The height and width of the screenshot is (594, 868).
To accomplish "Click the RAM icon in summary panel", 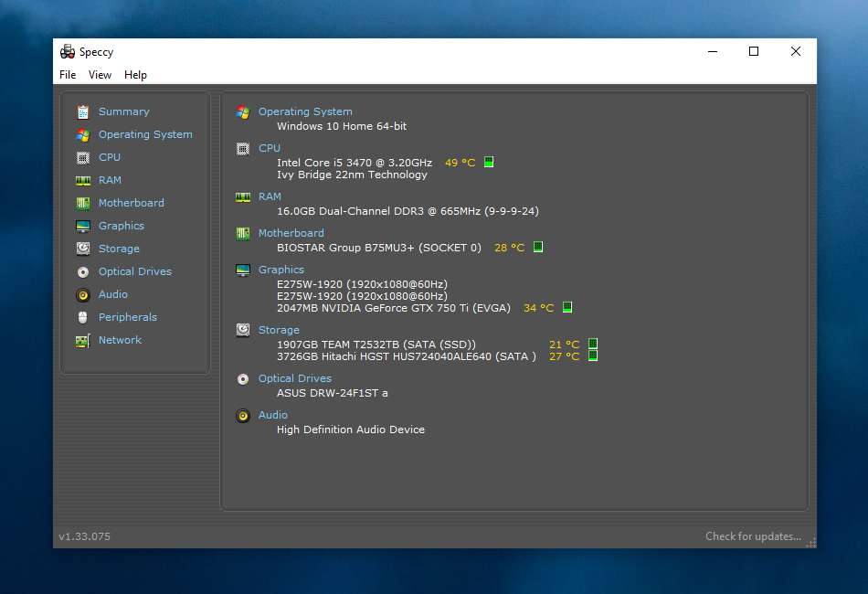I will pyautogui.click(x=243, y=197).
